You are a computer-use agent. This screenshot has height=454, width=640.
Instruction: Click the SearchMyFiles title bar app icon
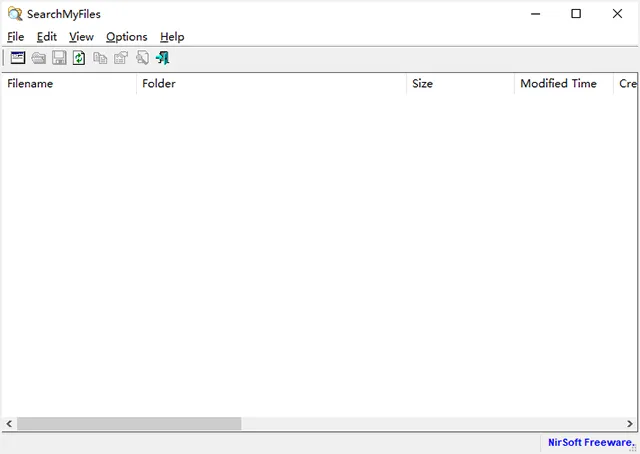click(x=15, y=14)
